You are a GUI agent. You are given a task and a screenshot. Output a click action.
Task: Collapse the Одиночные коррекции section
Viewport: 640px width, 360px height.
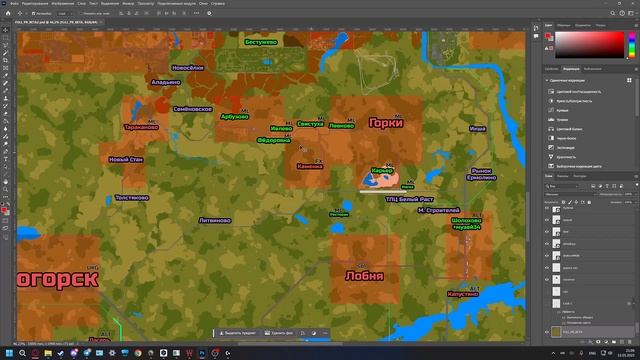[547, 80]
